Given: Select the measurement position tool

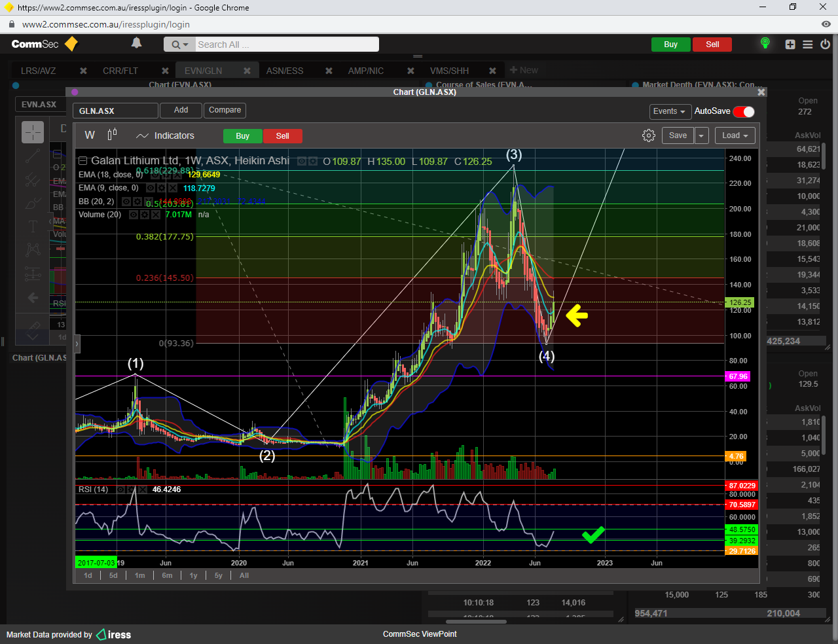Looking at the screenshot, I should pyautogui.click(x=33, y=274).
